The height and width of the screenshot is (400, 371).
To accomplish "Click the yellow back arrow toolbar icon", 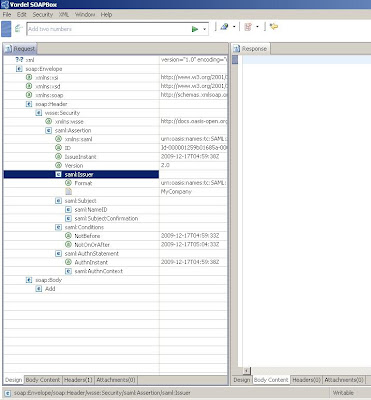I will pos(274,26).
